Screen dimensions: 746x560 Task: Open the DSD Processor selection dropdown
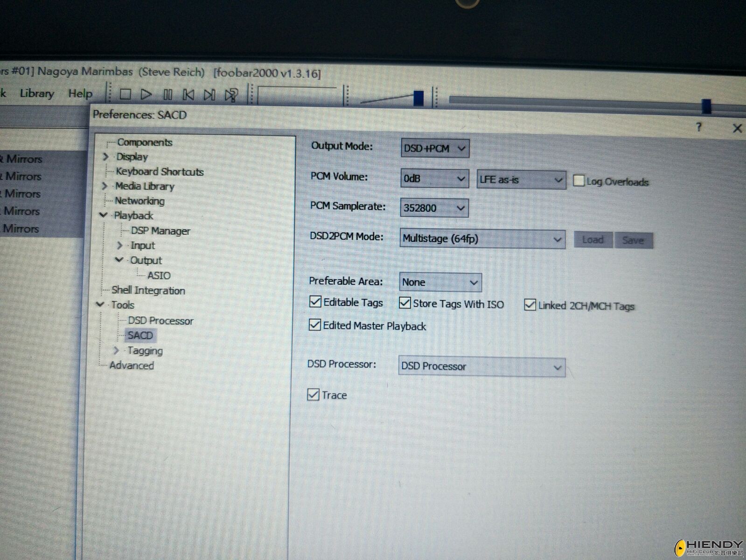coord(482,367)
